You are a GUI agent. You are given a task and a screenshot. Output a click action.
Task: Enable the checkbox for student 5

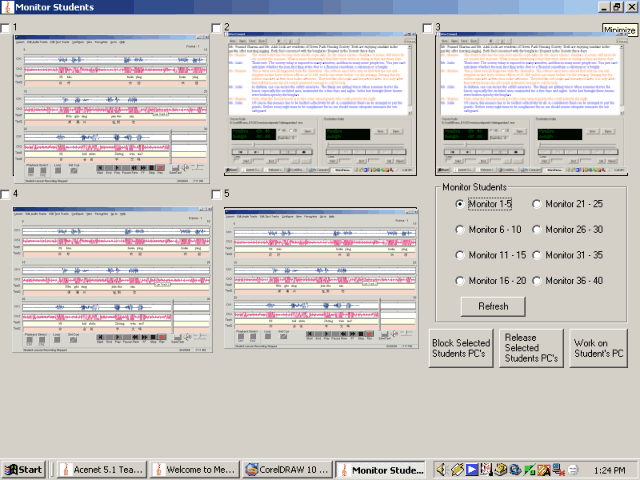217,194
